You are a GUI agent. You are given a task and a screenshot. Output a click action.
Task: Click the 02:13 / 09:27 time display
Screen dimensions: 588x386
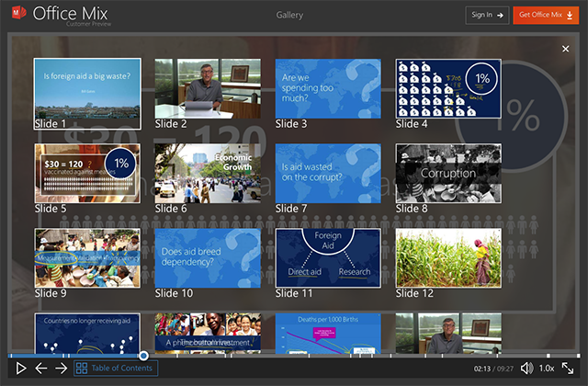click(x=493, y=369)
